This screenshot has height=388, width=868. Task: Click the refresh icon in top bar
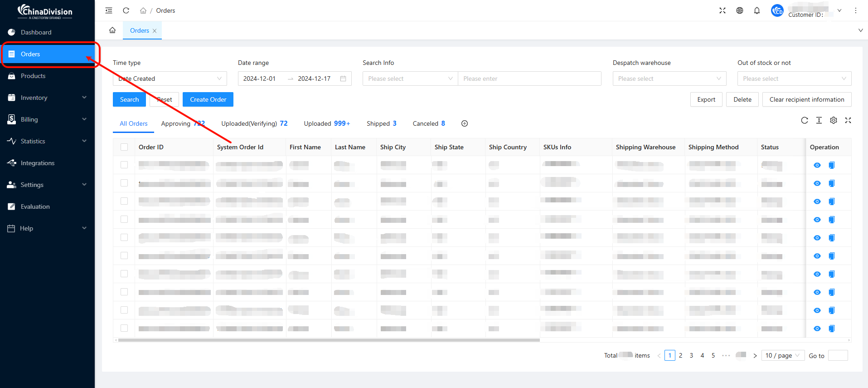(126, 10)
